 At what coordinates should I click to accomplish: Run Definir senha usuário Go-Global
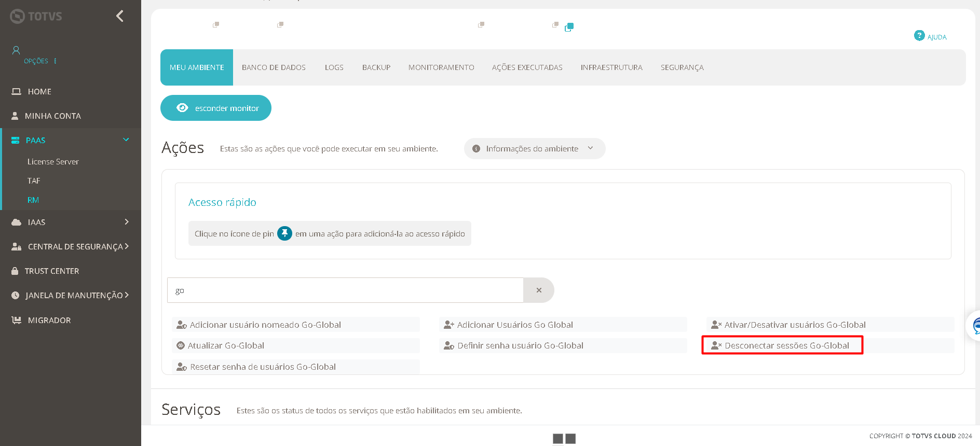click(563, 345)
